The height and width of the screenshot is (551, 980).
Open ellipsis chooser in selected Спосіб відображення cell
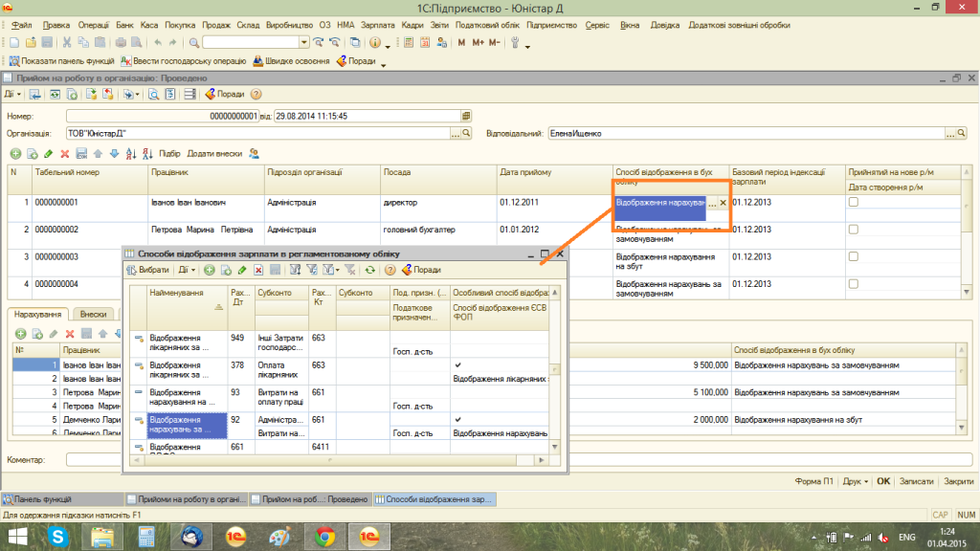712,203
